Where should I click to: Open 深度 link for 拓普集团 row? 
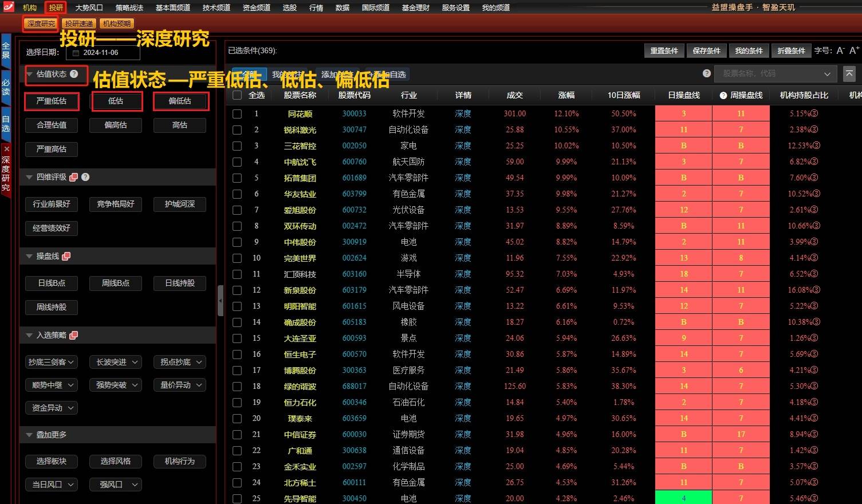[463, 178]
